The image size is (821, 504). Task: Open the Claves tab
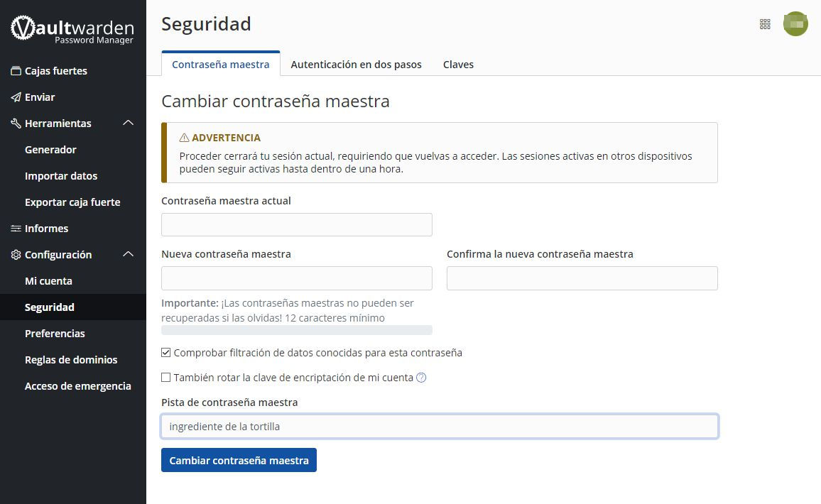point(458,65)
